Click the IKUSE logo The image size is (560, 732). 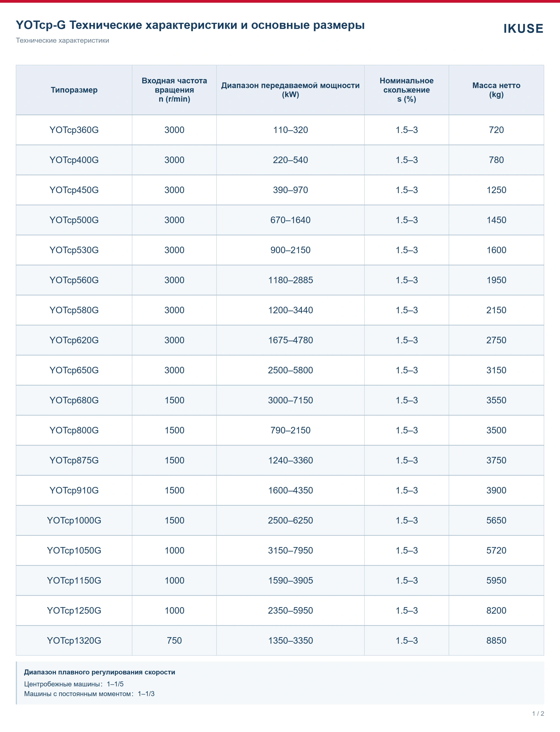tap(523, 29)
